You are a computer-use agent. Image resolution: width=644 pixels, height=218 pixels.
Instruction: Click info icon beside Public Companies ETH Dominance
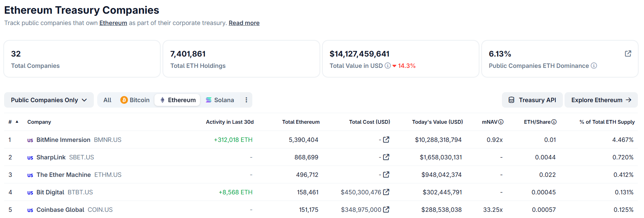(x=594, y=65)
